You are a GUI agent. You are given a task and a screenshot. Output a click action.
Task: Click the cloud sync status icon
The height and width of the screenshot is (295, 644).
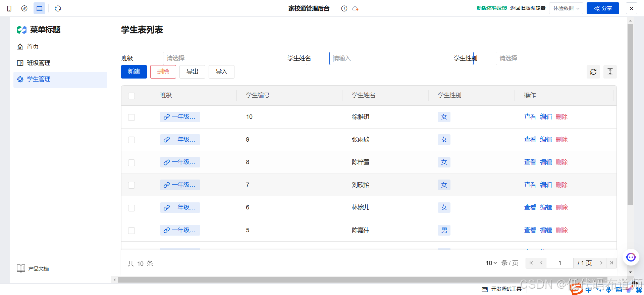click(355, 8)
